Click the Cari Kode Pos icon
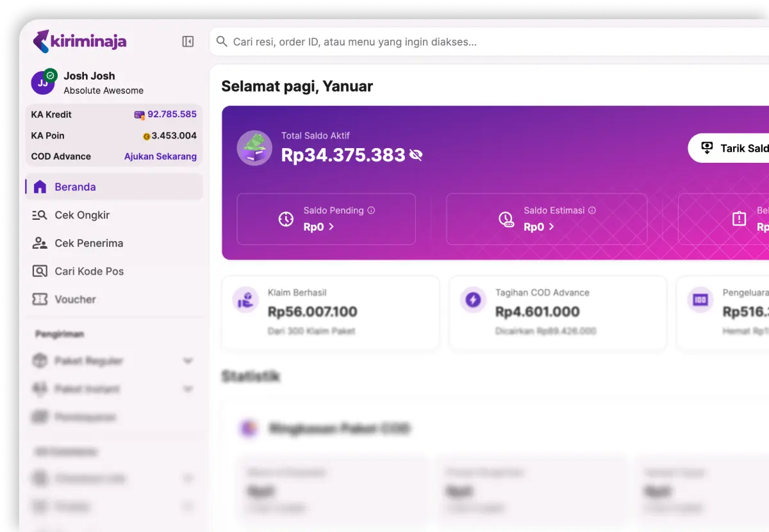This screenshot has width=769, height=532. 40,271
